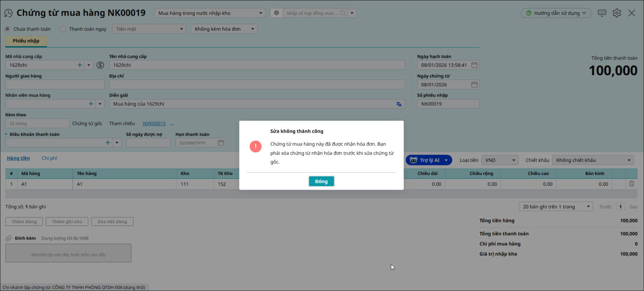
Task: Open reference link NVK00015
Action: (x=154, y=124)
